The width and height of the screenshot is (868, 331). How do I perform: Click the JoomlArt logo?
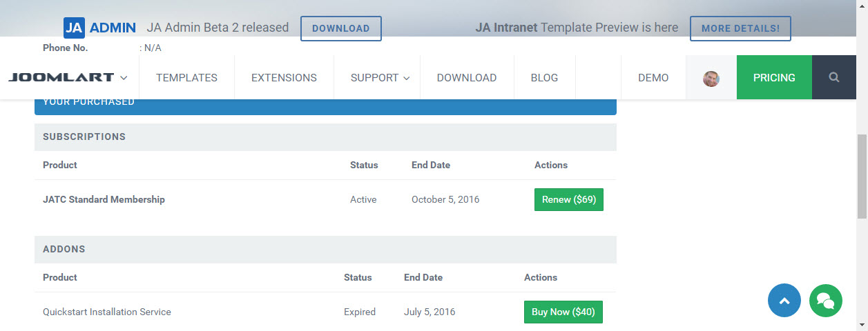[x=61, y=78]
